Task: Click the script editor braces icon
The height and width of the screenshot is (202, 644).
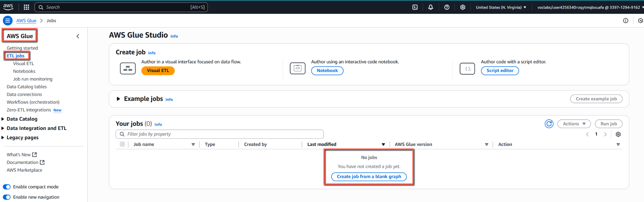Action: (x=467, y=69)
